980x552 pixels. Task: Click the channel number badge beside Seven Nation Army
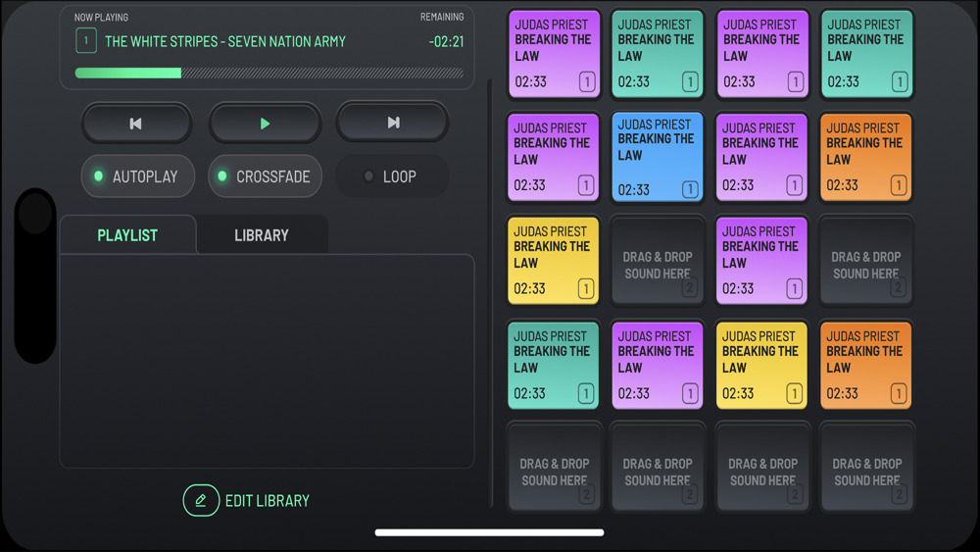point(86,40)
